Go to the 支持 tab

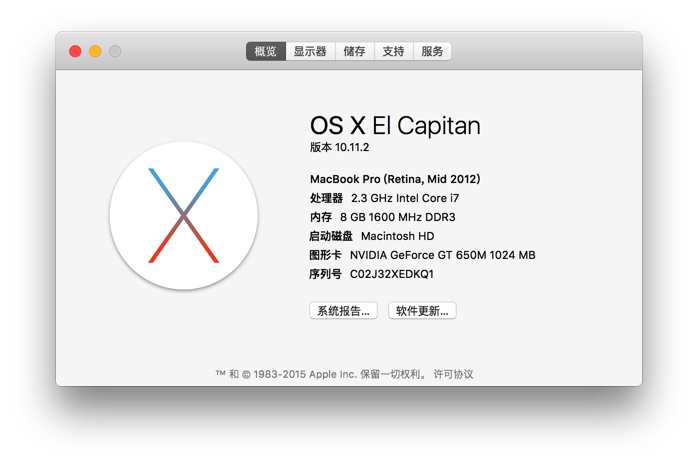coord(393,51)
